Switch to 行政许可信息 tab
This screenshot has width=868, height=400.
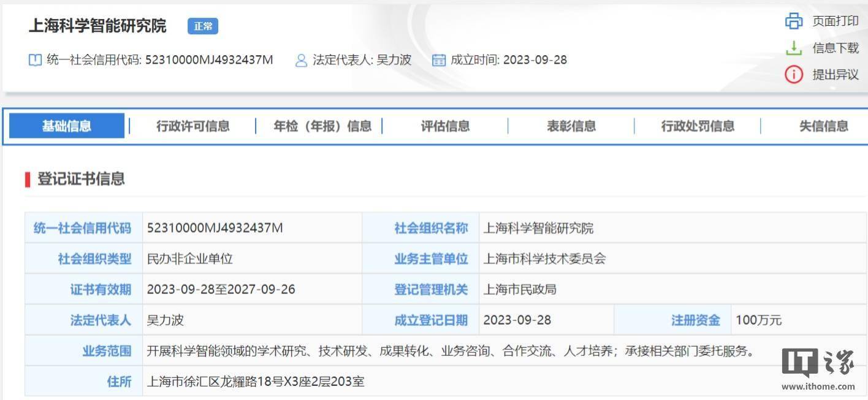click(x=193, y=126)
